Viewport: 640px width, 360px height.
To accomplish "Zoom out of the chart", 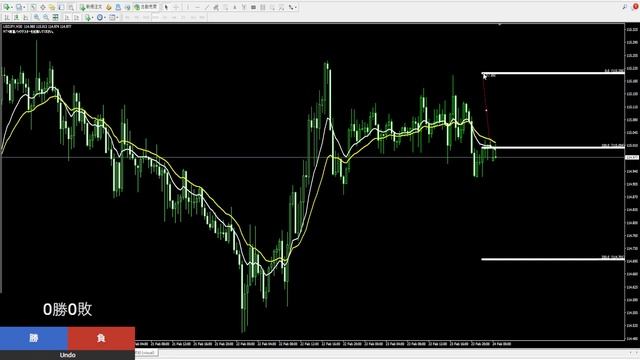I will pyautogui.click(x=46, y=17).
